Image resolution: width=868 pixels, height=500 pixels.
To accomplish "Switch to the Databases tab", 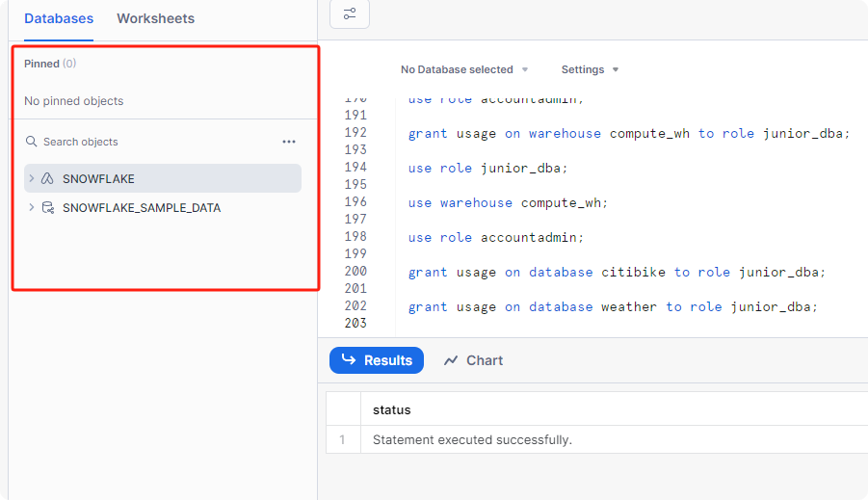I will (59, 18).
